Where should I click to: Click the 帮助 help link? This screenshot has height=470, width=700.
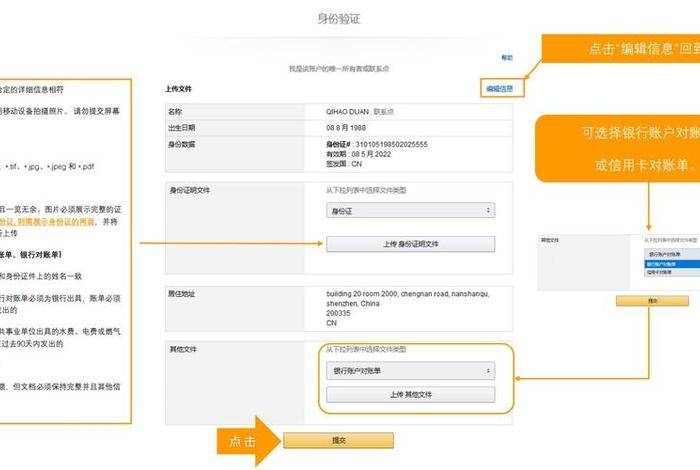(x=506, y=58)
